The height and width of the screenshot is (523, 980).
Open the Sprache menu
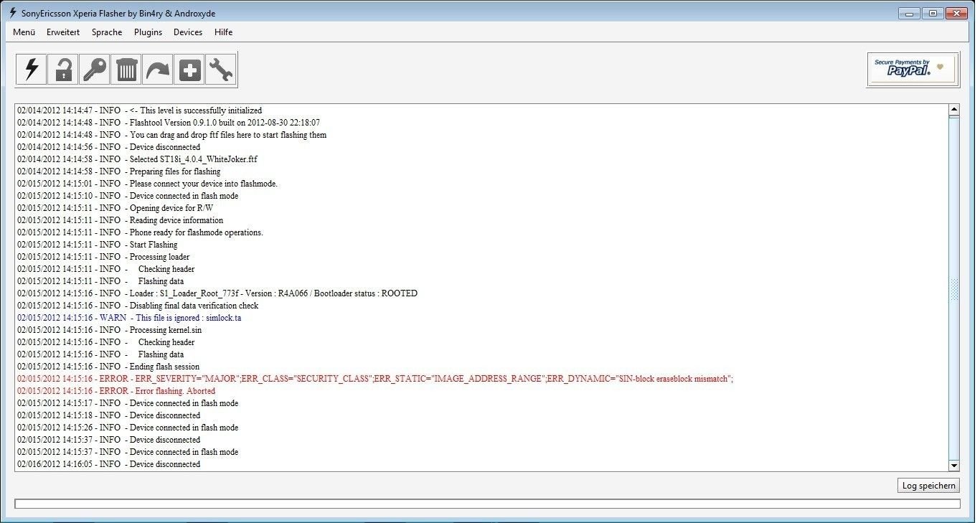pyautogui.click(x=107, y=32)
